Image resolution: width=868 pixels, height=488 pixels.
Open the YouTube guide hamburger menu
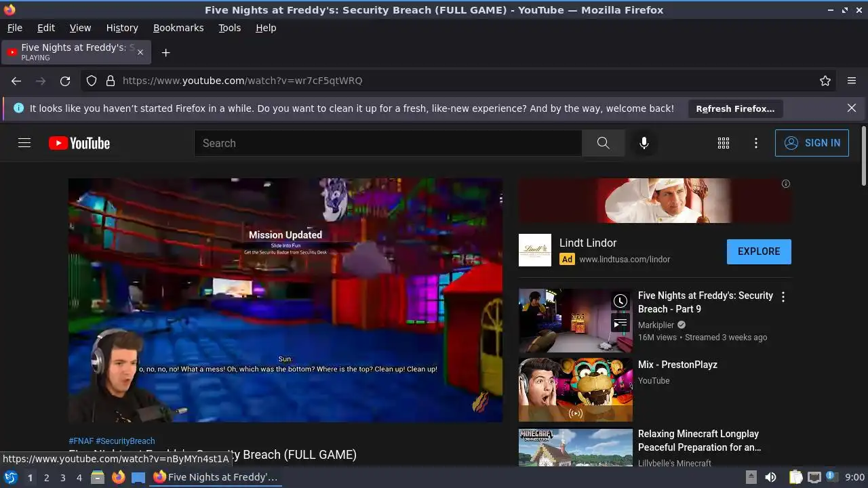click(24, 143)
